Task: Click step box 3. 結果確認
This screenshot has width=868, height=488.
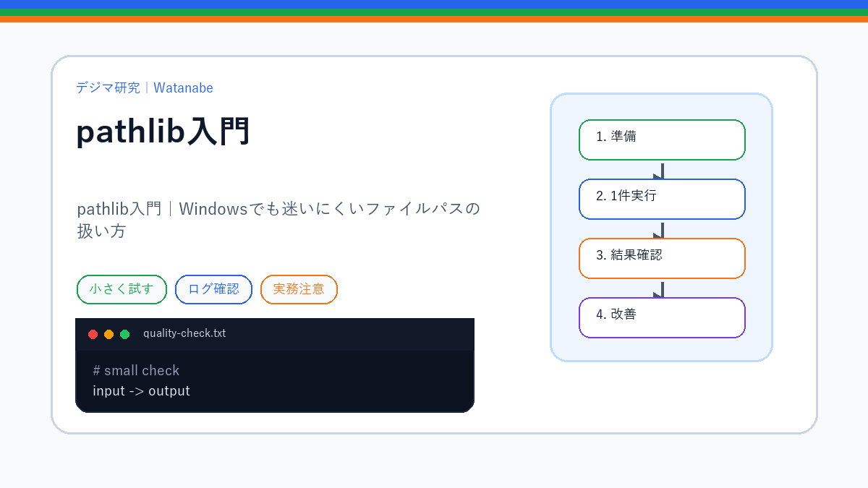Action: click(662, 258)
